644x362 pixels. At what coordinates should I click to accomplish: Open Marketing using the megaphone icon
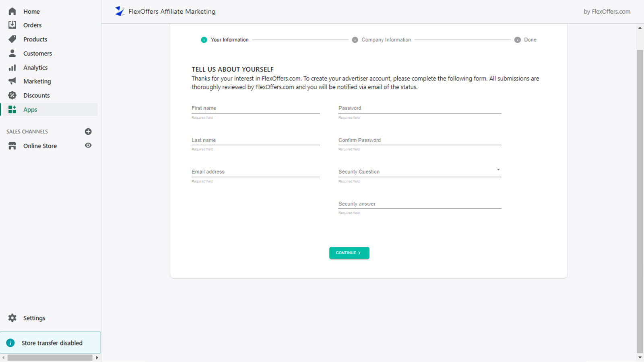point(12,81)
